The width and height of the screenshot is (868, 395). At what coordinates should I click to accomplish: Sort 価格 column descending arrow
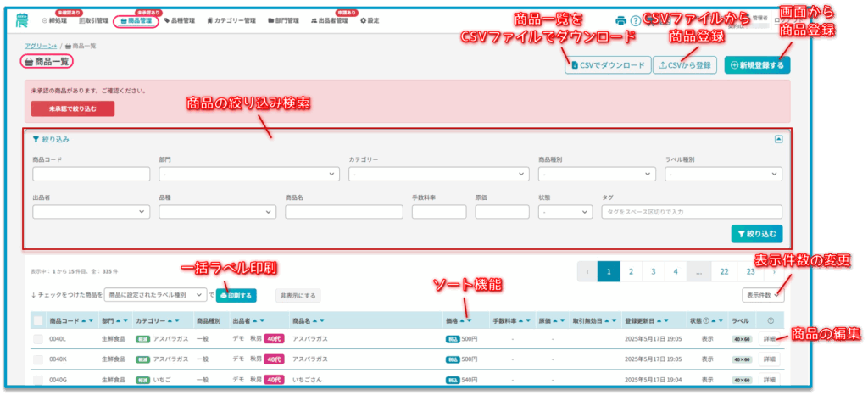469,321
